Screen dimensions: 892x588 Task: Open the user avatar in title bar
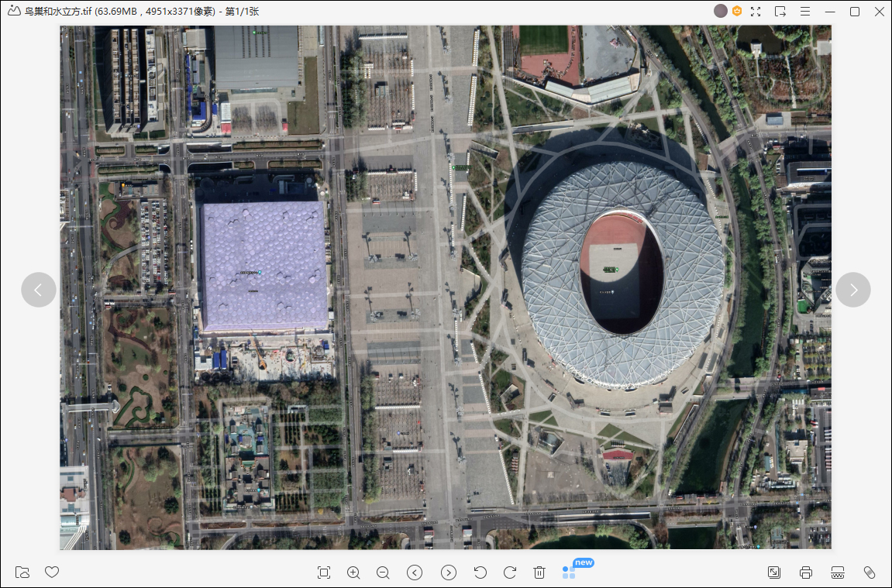720,12
